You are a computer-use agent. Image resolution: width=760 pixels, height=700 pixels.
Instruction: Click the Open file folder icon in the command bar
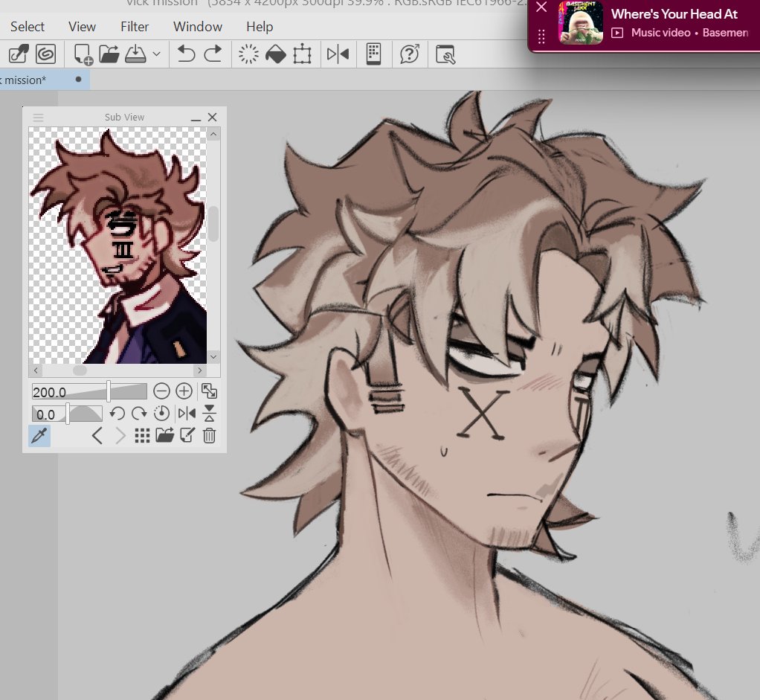click(x=109, y=54)
